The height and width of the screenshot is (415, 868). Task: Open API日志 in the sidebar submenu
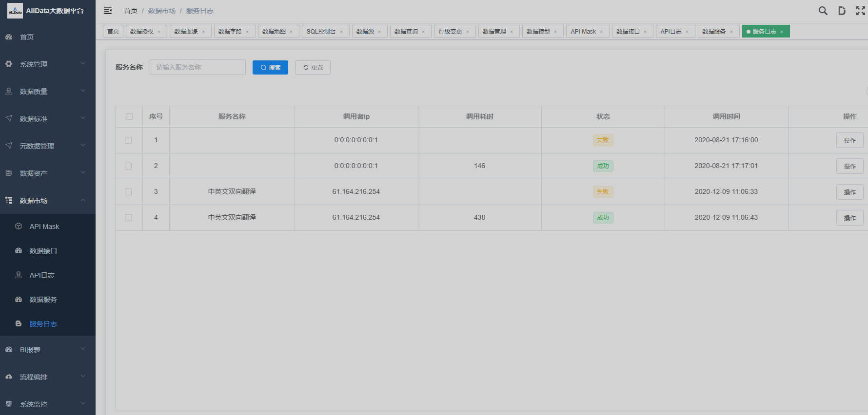click(x=42, y=275)
